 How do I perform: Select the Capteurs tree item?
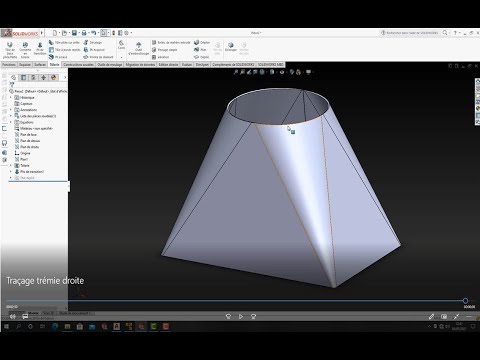pyautogui.click(x=23, y=104)
